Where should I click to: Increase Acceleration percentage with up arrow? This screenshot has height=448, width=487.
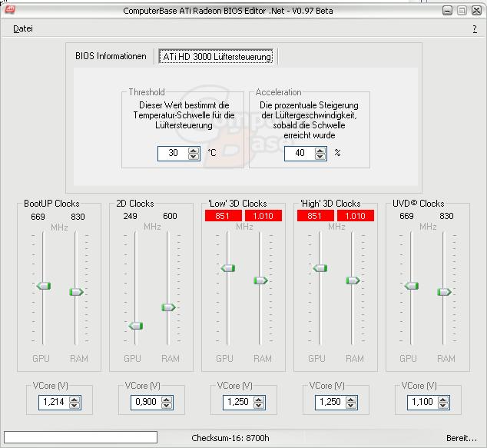(320, 151)
